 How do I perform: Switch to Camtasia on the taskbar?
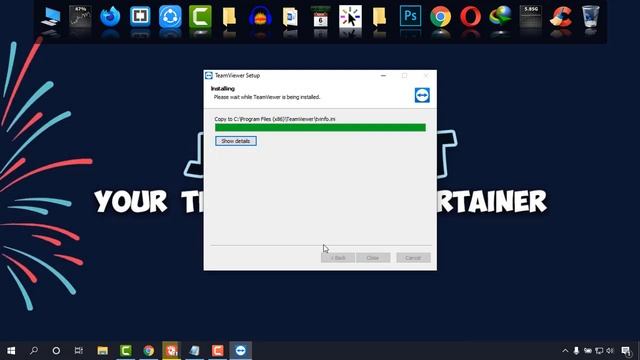click(x=126, y=351)
